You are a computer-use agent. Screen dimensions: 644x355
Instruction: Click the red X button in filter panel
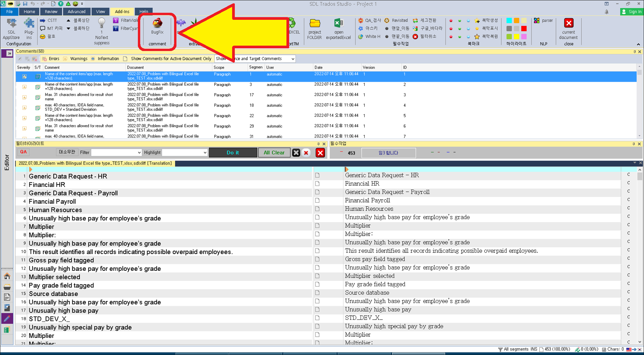pos(320,153)
